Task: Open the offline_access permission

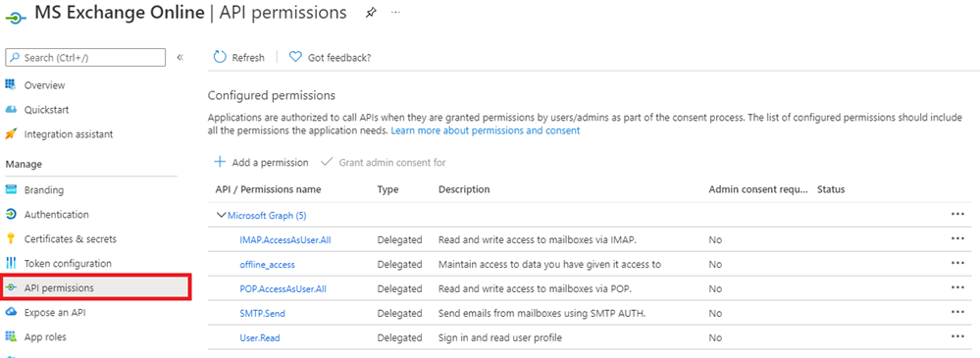Action: tap(267, 264)
